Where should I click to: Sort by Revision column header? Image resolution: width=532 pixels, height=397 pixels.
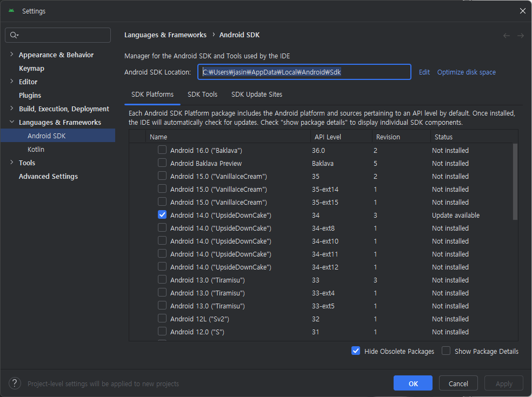[401, 137]
